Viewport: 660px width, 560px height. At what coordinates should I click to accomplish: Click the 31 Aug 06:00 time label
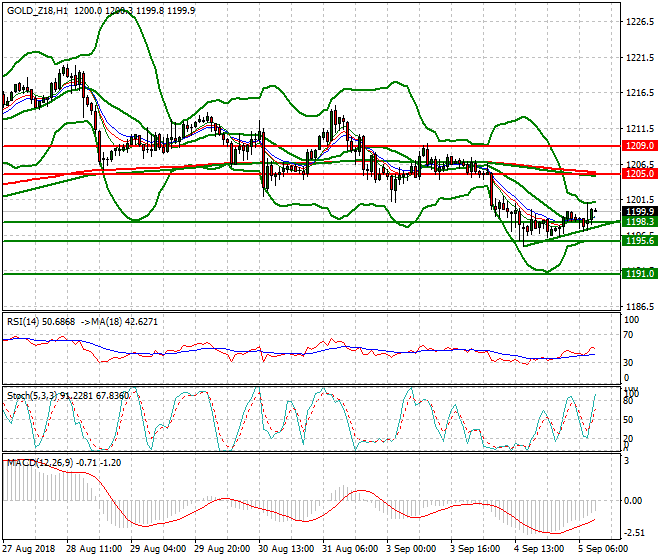point(350,549)
